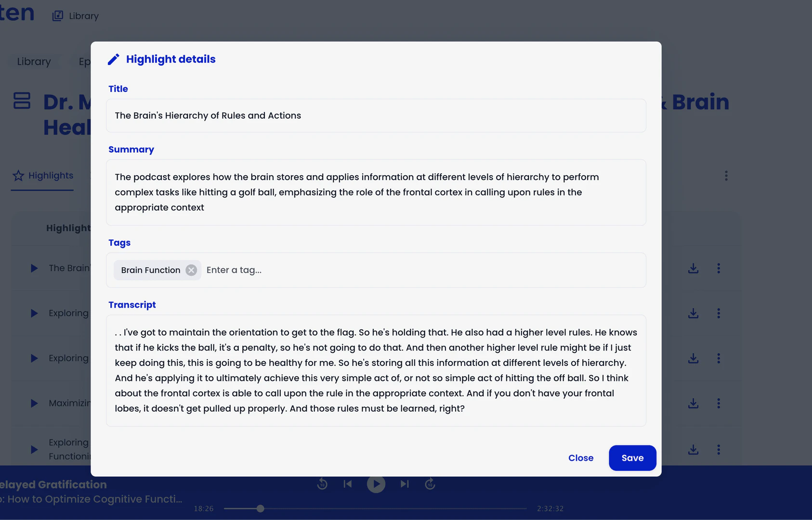Image resolution: width=812 pixels, height=520 pixels.
Task: Open more options for the last highlight row
Action: (719, 449)
